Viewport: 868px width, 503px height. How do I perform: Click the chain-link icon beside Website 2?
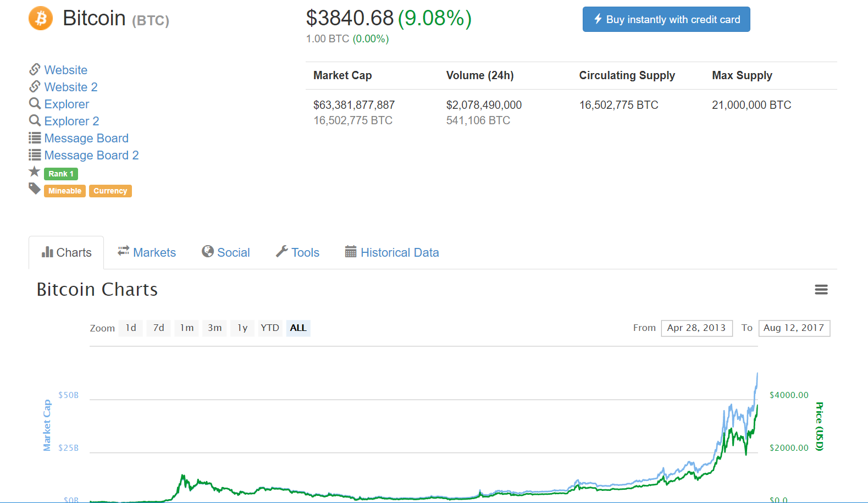tap(35, 86)
